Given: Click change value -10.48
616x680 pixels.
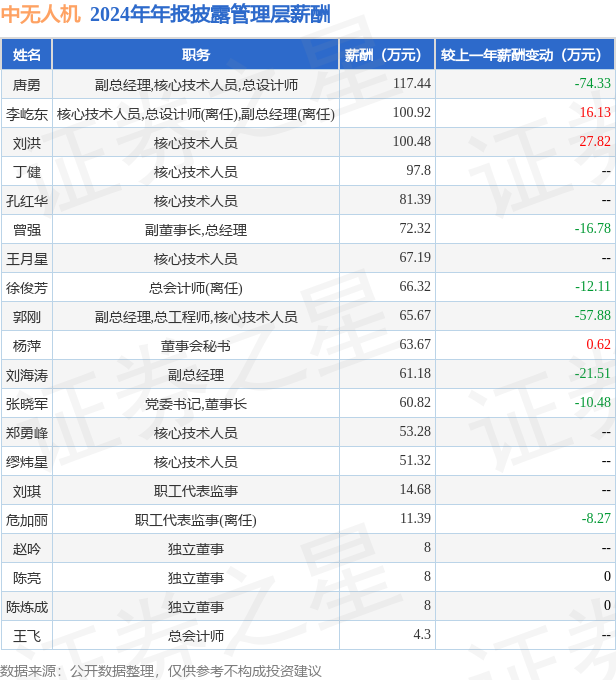Looking at the screenshot, I should coord(593,402).
